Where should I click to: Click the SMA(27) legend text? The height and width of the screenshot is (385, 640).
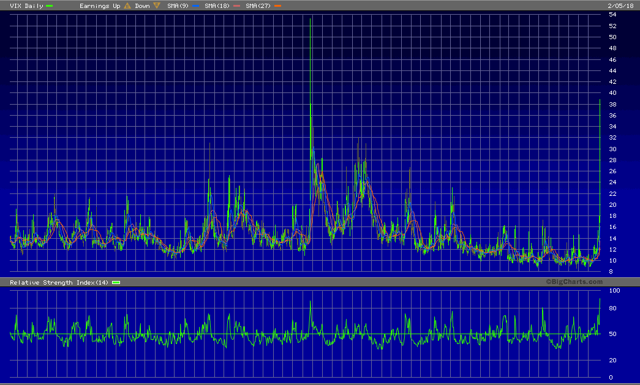click(258, 6)
